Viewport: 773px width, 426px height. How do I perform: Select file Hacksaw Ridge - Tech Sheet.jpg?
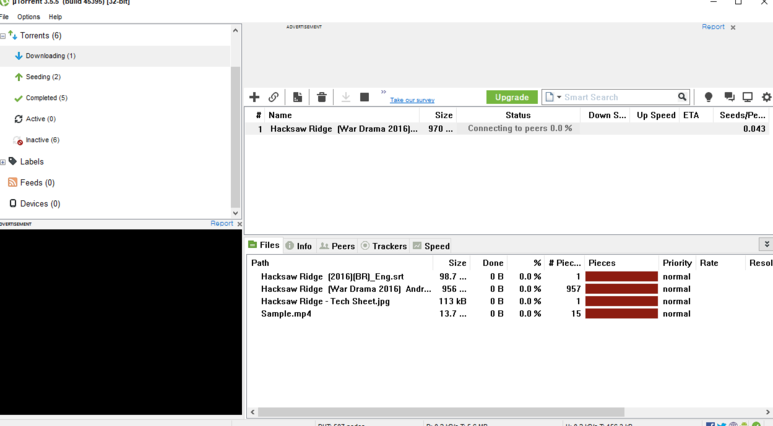pos(325,301)
